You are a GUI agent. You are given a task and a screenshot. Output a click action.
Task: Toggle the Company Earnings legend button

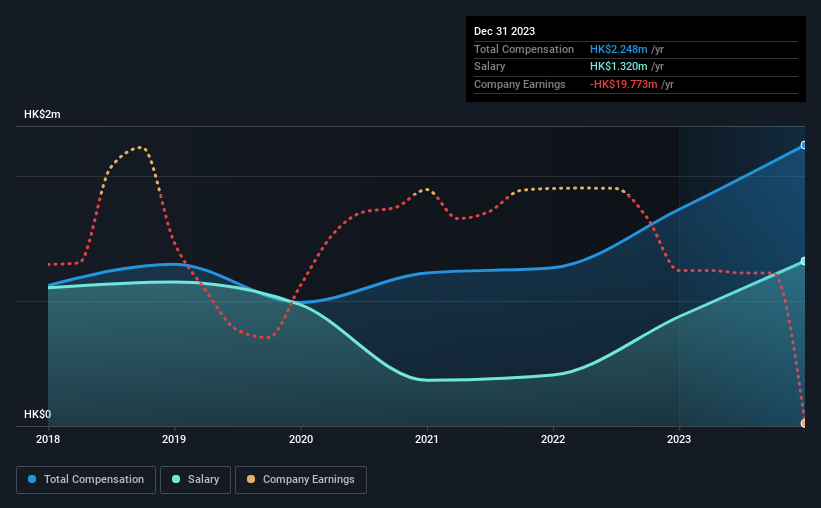click(x=301, y=480)
